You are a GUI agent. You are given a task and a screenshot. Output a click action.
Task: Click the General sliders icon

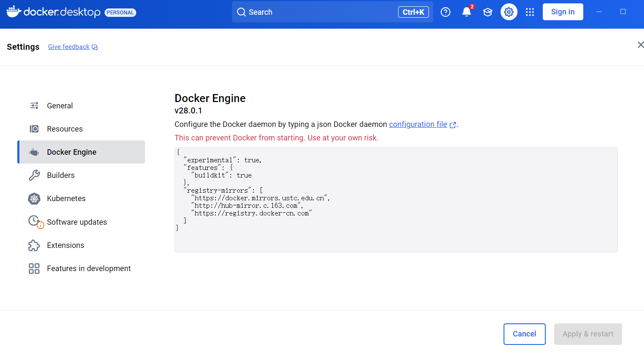tap(34, 105)
